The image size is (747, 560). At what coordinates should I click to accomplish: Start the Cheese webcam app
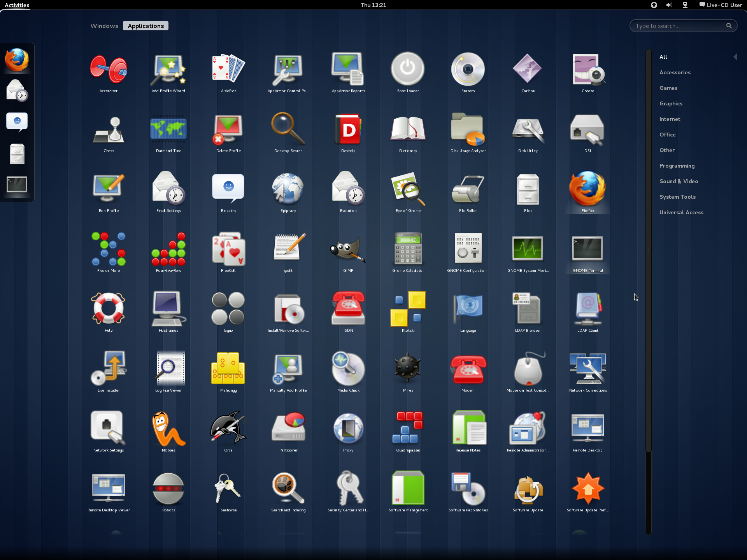click(x=588, y=73)
